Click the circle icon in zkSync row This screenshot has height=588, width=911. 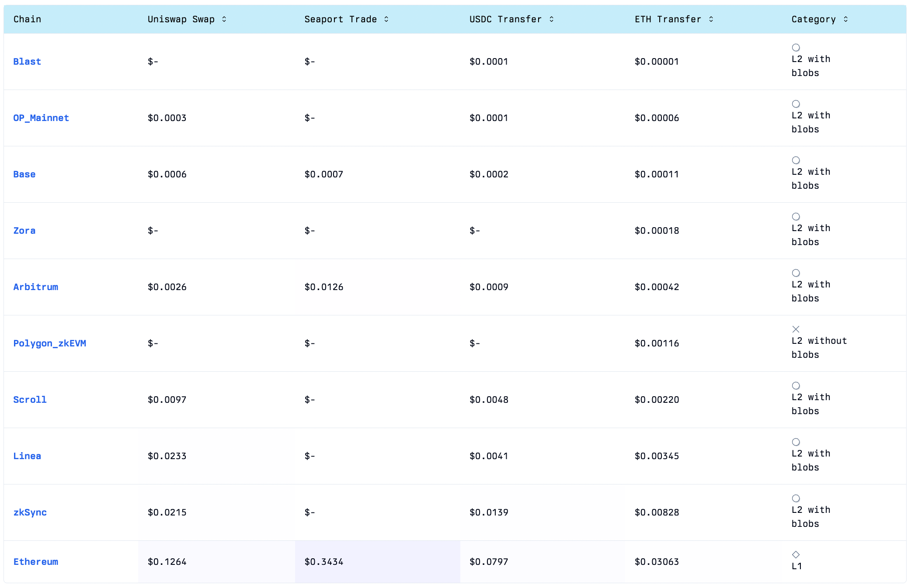(x=796, y=498)
